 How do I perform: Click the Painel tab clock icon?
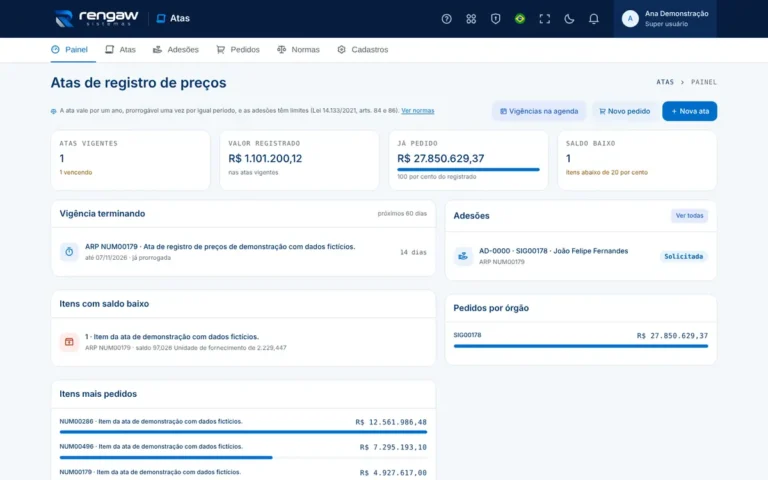(x=55, y=49)
